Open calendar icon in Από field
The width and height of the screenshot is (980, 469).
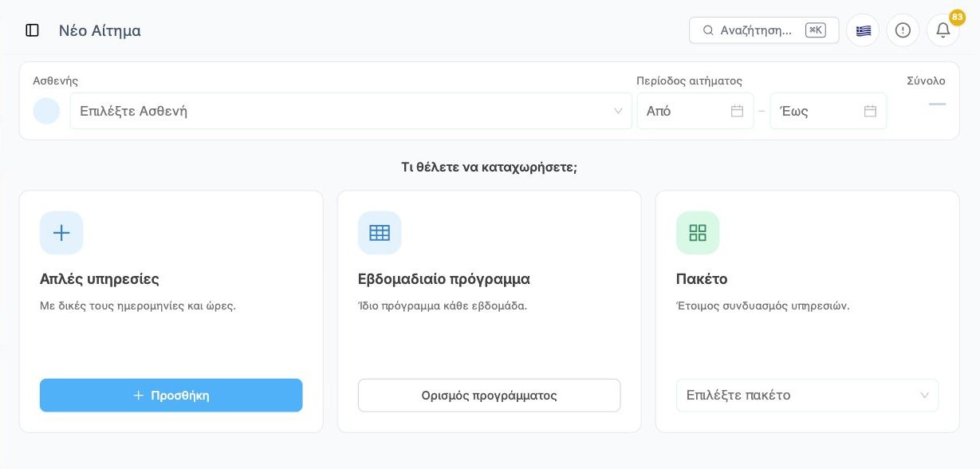pos(738,111)
